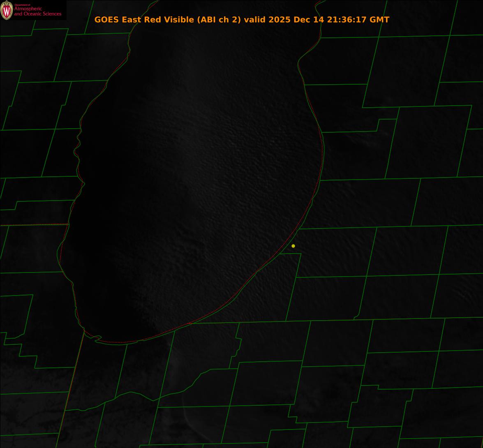
Task: Click the "Atmospheric" word in the department logo
Action: coord(28,9)
